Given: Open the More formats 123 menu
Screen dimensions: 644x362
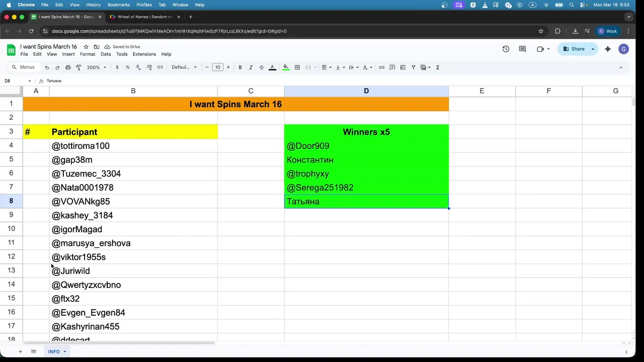Looking at the screenshot, I should [x=159, y=67].
